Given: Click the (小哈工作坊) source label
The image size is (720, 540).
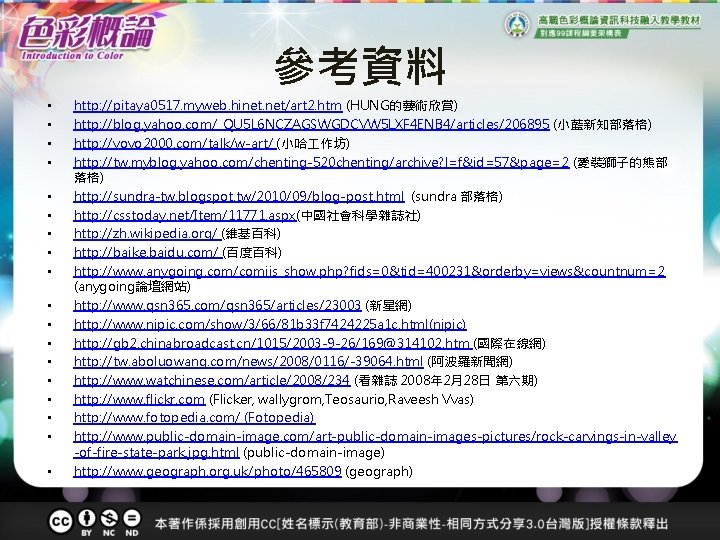Looking at the screenshot, I should (x=314, y=144).
